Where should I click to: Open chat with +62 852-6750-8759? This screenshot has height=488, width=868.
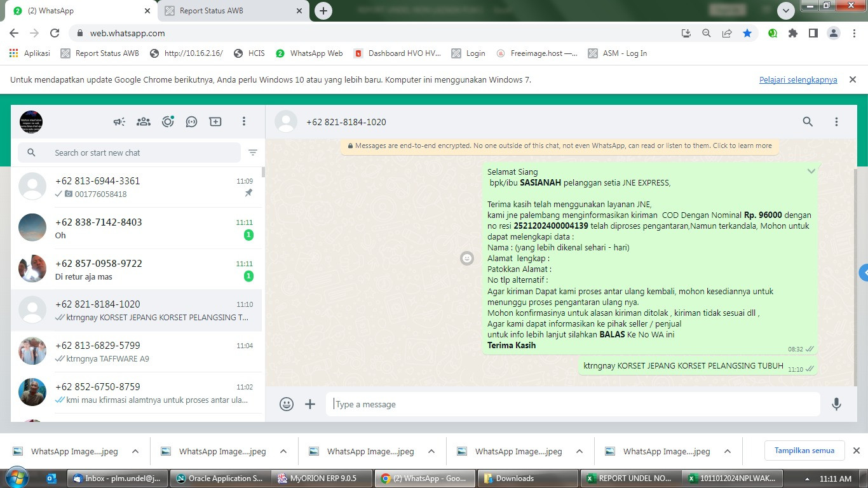coord(137,393)
